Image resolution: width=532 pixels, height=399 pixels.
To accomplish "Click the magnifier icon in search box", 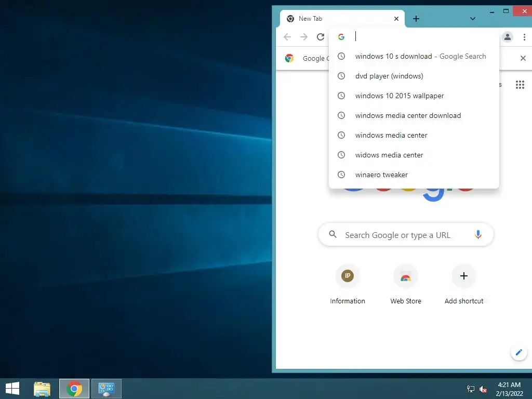I will [333, 234].
